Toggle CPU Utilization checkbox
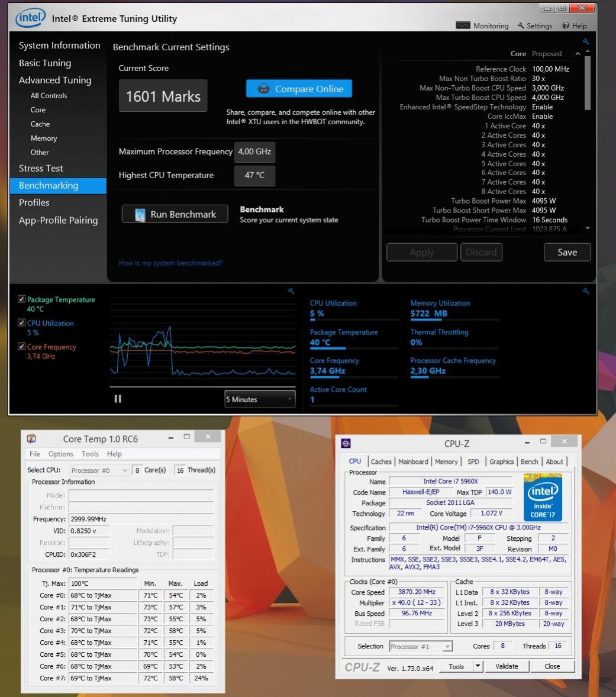This screenshot has height=697, width=616. [21, 322]
